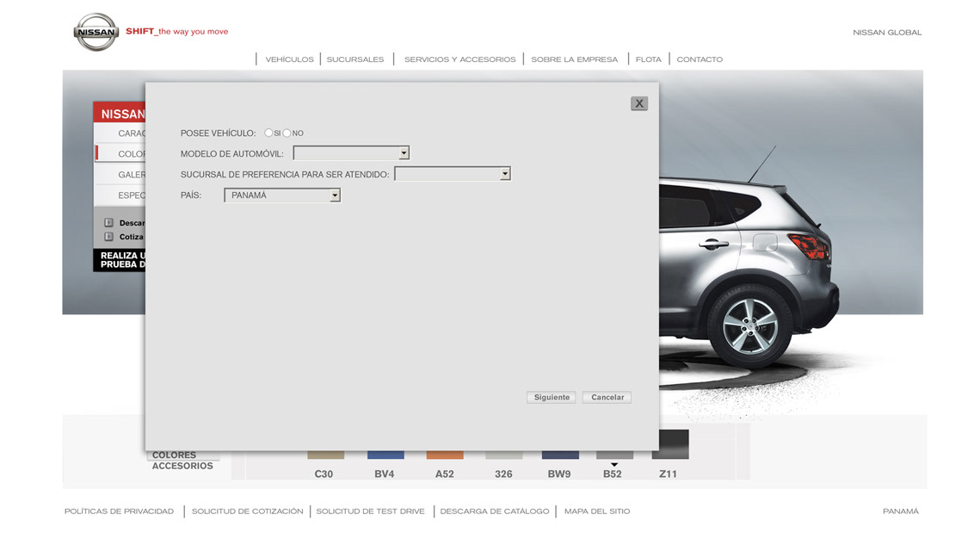
Task: Switch to the Colores tab
Action: point(175,455)
